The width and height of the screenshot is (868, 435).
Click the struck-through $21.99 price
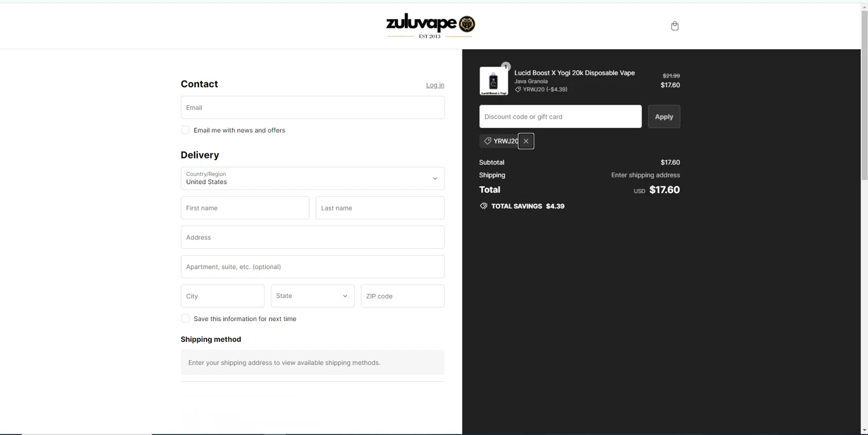[x=671, y=76]
